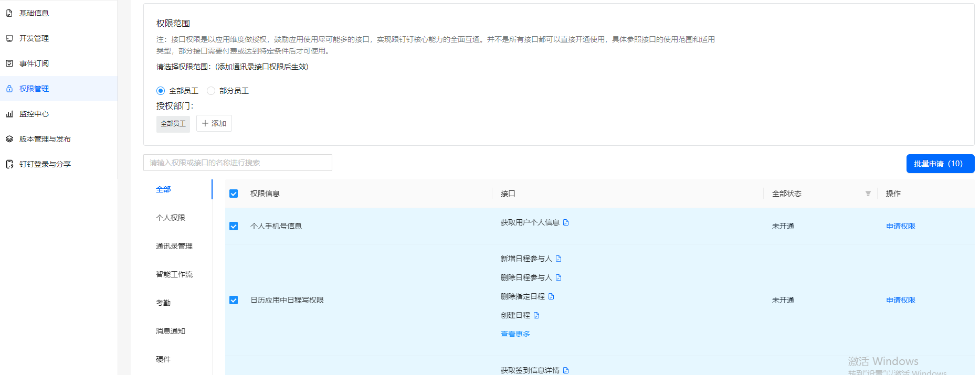Click the 个人手机号信息 permission name
This screenshot has width=980, height=375.
[x=276, y=226]
